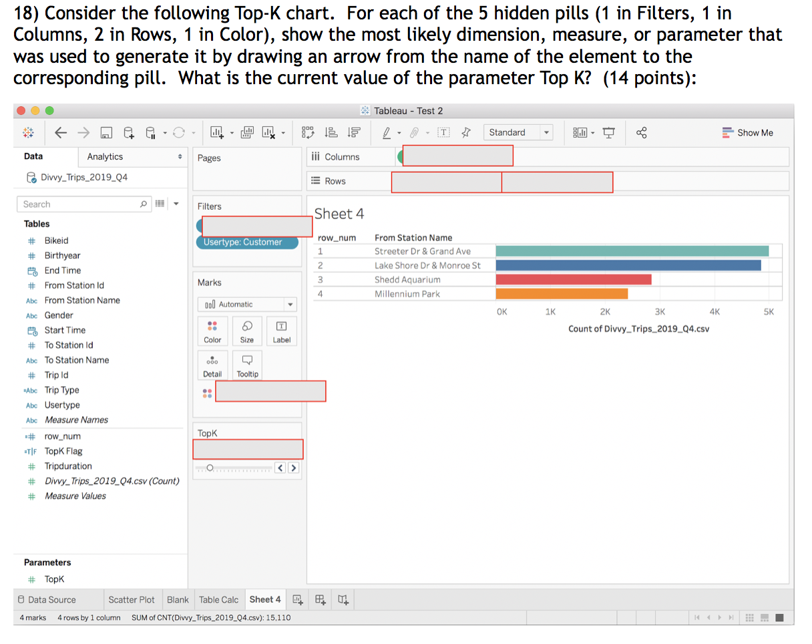Enter presentation mode icon

[x=608, y=132]
